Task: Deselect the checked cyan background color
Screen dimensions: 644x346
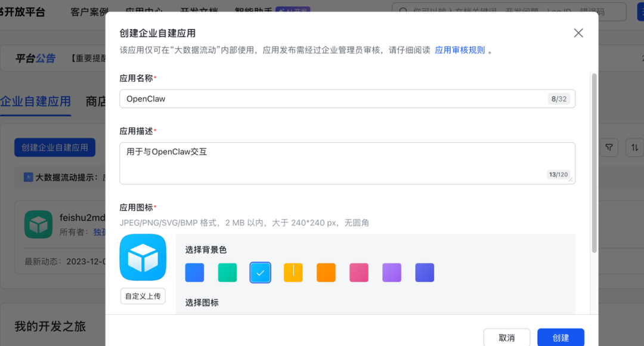Action: tap(260, 273)
